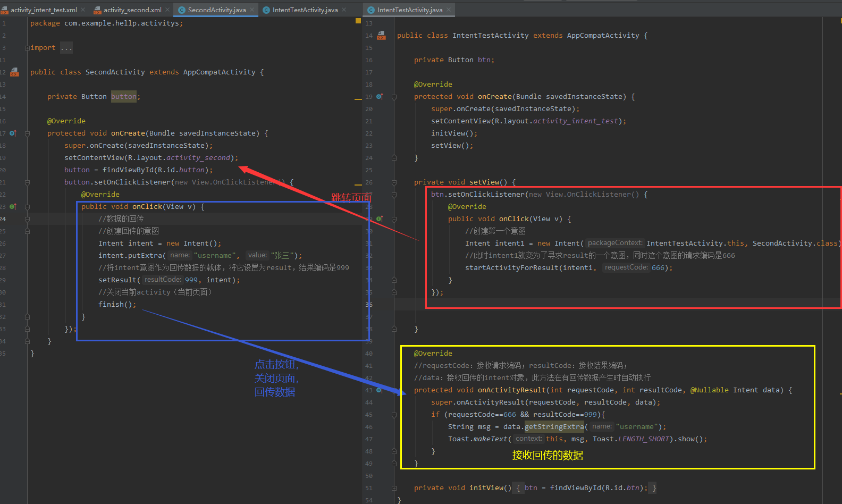
Task: Collapse SecondActivity onCreate method fold marker
Action: tap(27, 133)
